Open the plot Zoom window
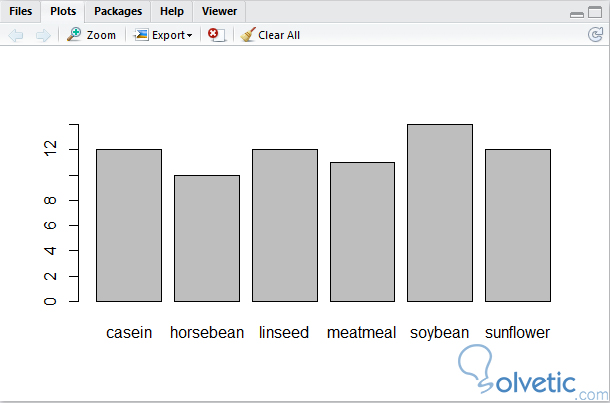The height and width of the screenshot is (403, 610). (x=91, y=35)
